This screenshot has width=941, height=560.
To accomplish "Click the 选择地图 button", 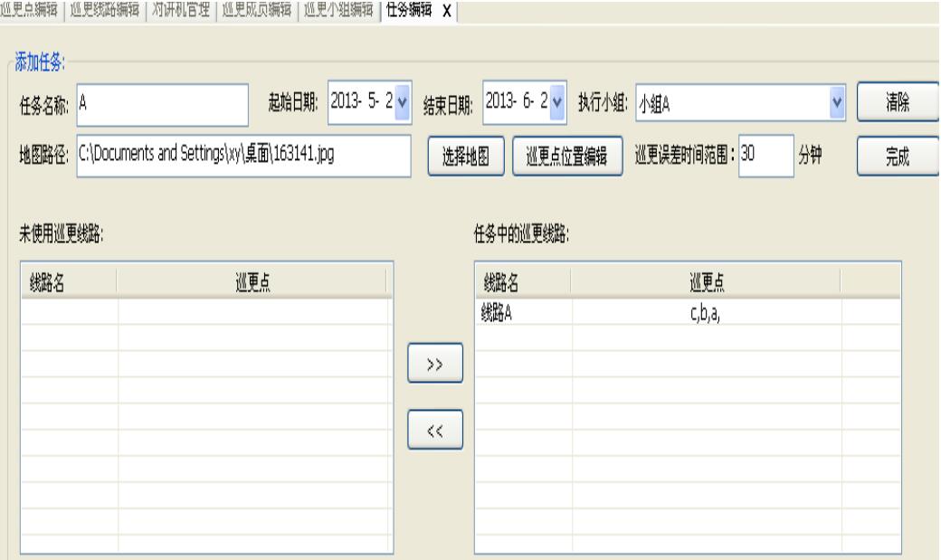I will pos(466,156).
